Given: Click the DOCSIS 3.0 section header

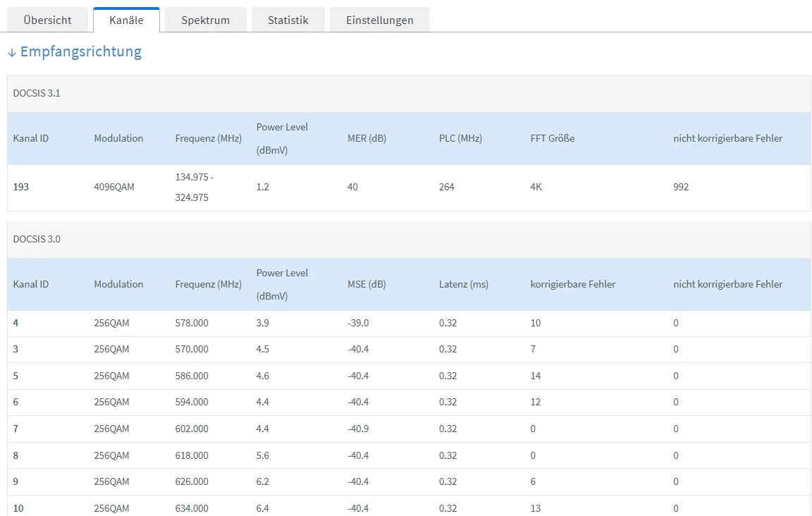Looking at the screenshot, I should coord(37,239).
